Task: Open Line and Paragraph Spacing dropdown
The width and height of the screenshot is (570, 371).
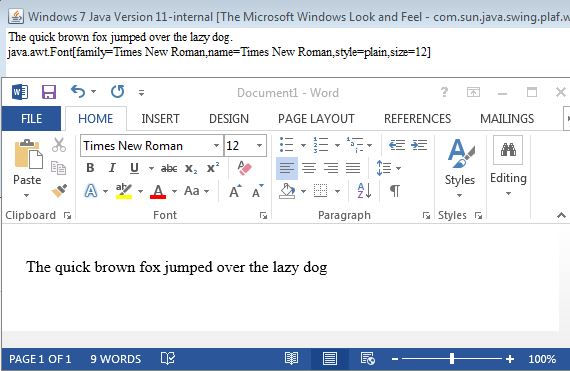Action: (398, 168)
